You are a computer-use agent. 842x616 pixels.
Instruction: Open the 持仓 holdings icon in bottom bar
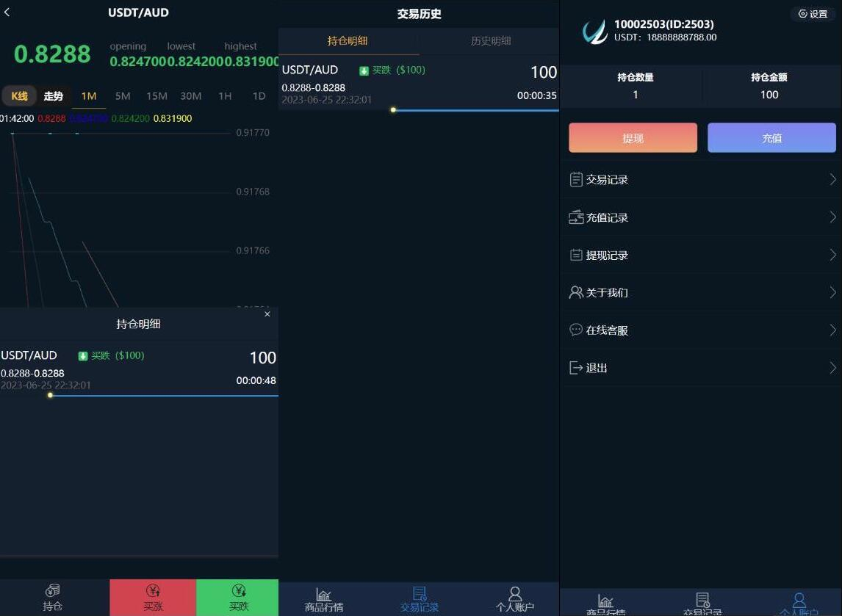coord(53,592)
